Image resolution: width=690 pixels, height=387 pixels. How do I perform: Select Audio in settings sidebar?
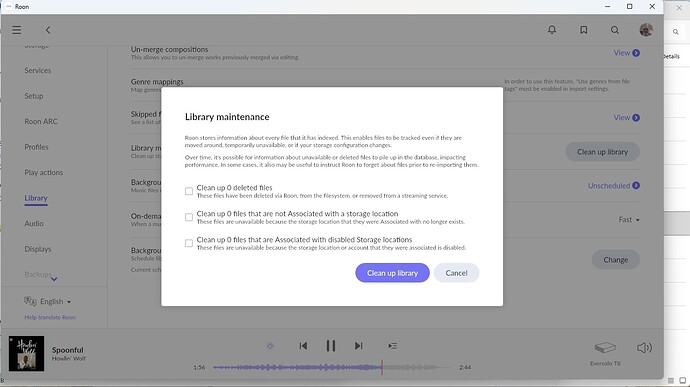34,224
